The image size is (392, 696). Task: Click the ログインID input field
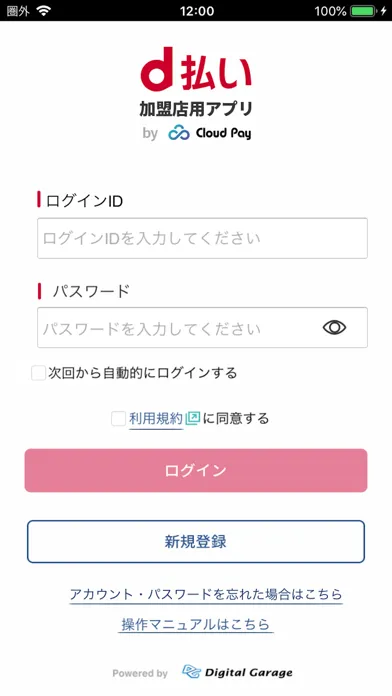[202, 238]
